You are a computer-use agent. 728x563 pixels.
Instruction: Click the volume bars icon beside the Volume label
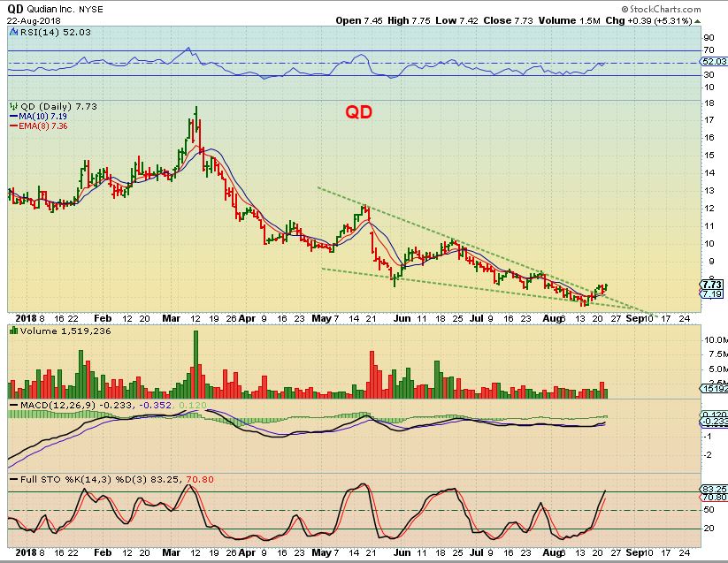[x=13, y=331]
